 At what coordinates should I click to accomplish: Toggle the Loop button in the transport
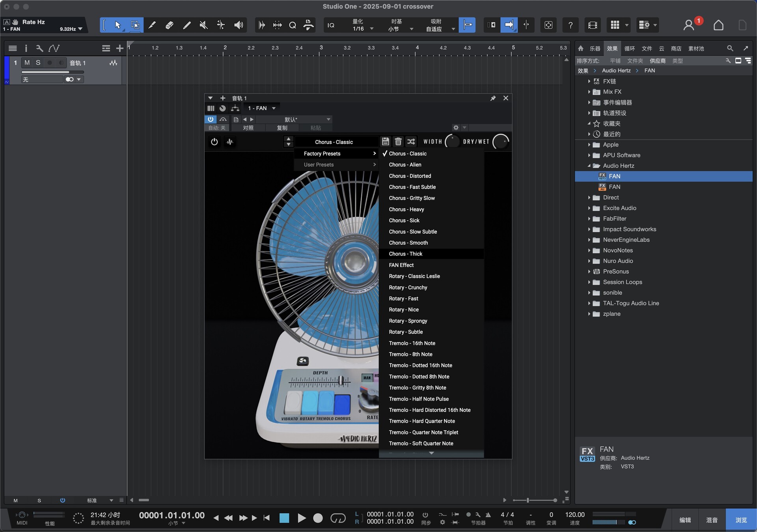338,518
